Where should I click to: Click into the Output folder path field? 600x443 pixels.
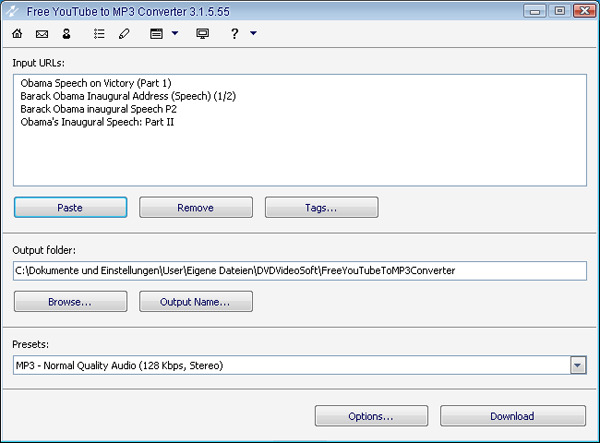[299, 271]
